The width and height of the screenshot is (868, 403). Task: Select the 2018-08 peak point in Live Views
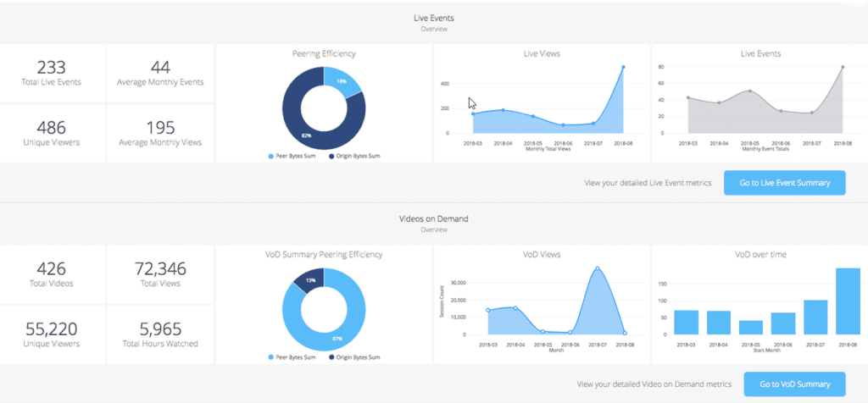pos(623,67)
